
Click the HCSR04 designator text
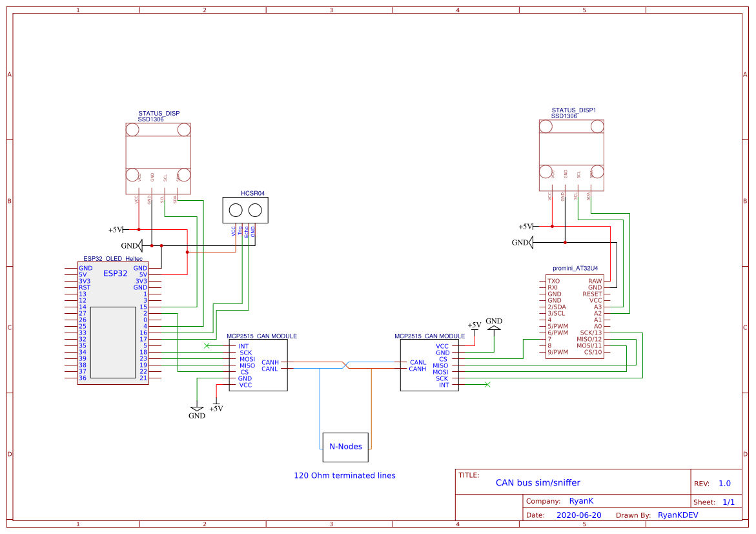coord(252,194)
